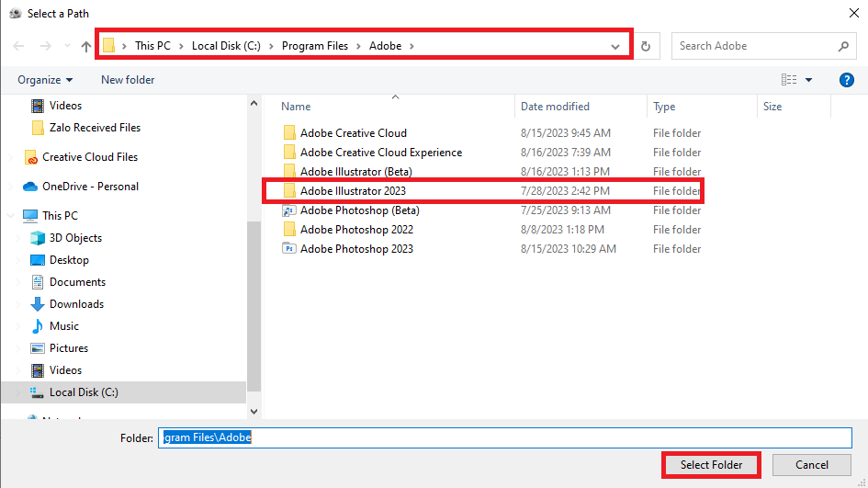The width and height of the screenshot is (868, 488).
Task: Select Adobe Creative Cloud Experience folder
Action: (381, 153)
